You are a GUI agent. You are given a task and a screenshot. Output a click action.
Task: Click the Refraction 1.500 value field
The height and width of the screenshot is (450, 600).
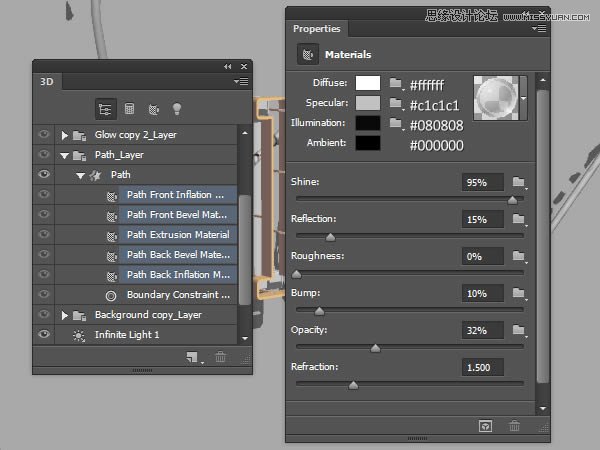pos(483,367)
